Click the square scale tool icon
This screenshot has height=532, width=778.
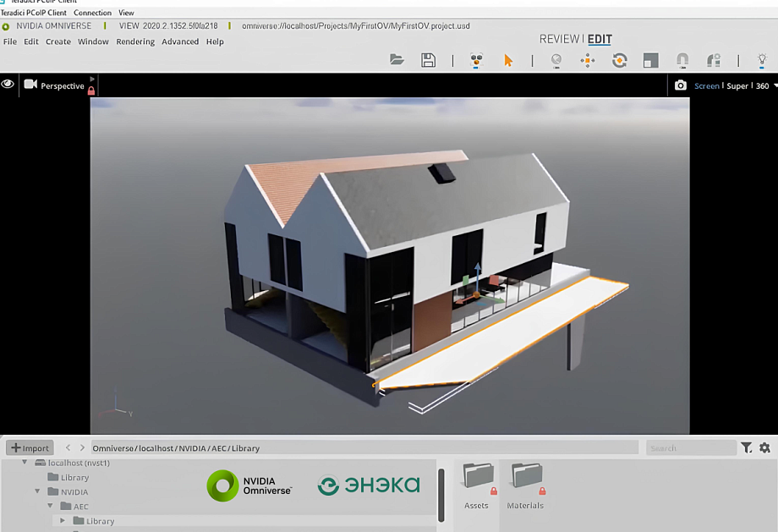[650, 60]
